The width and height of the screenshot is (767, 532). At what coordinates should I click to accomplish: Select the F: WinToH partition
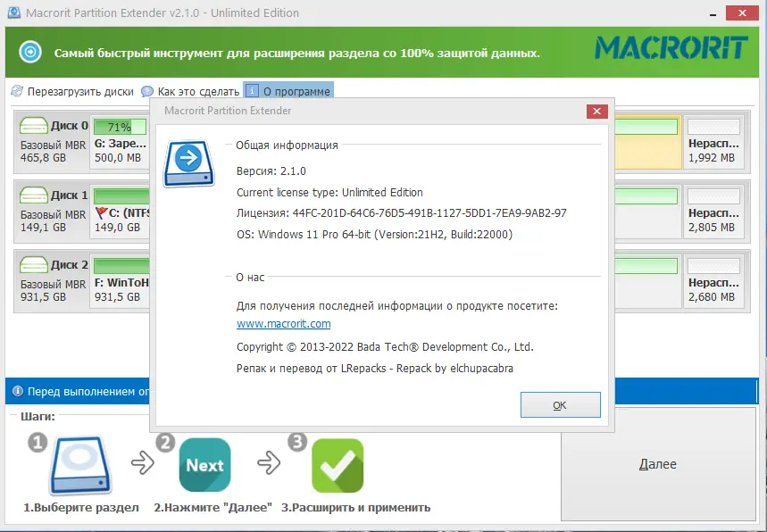120,281
